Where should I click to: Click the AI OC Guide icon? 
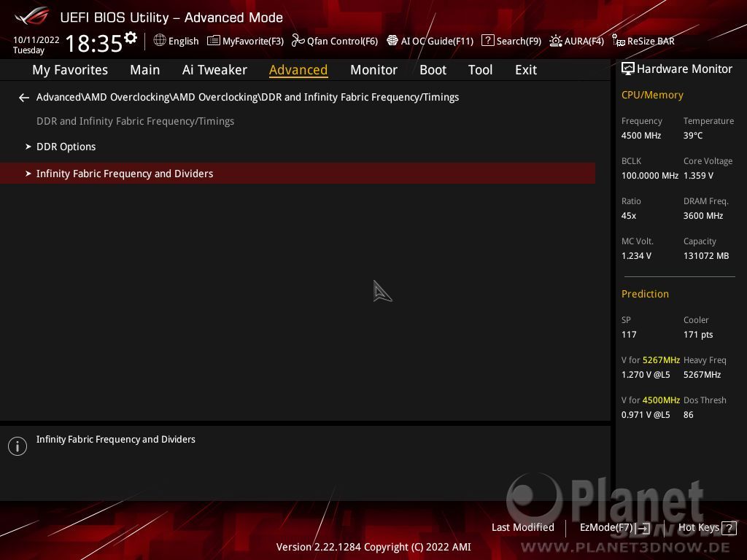[392, 41]
